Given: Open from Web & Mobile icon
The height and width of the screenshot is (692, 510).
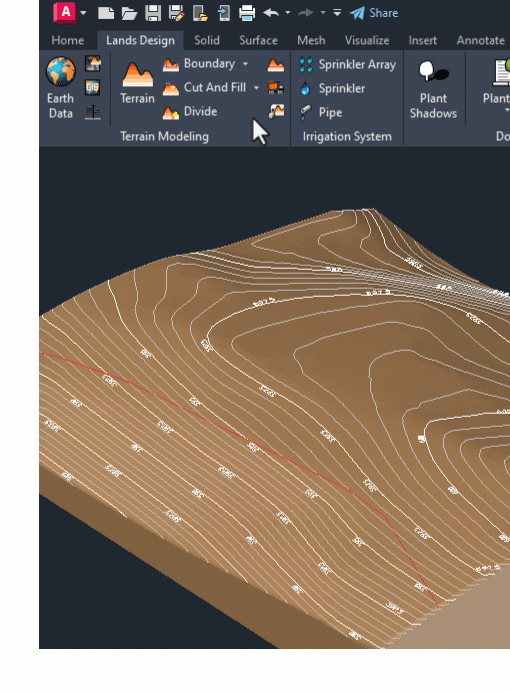Looking at the screenshot, I should 200,13.
